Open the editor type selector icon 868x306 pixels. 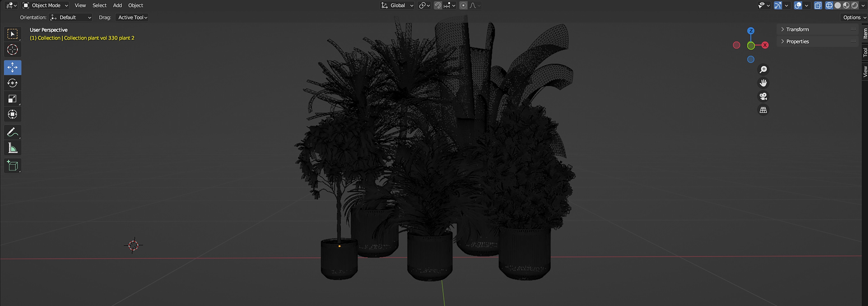pyautogui.click(x=11, y=5)
